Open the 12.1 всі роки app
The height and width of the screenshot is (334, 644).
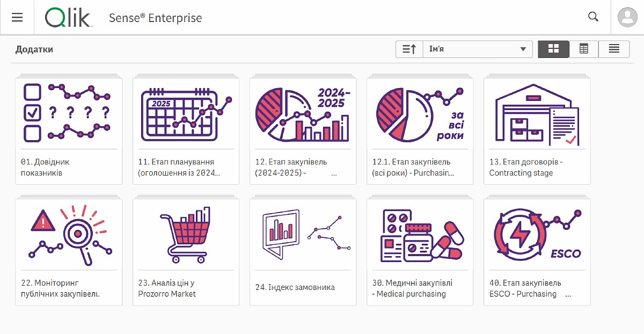420,113
